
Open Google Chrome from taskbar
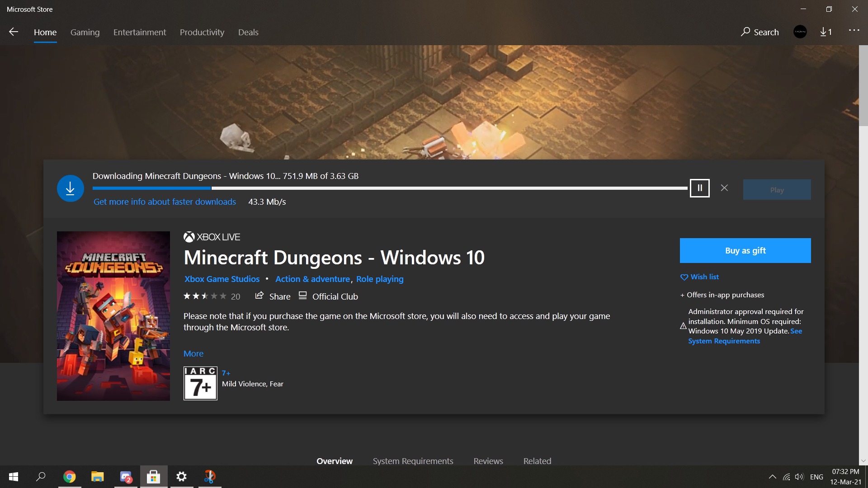pos(69,477)
